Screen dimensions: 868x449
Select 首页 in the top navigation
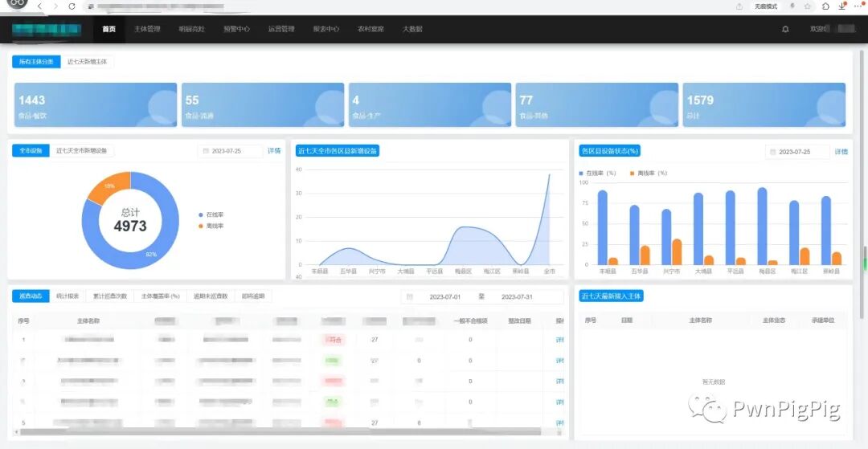(109, 29)
